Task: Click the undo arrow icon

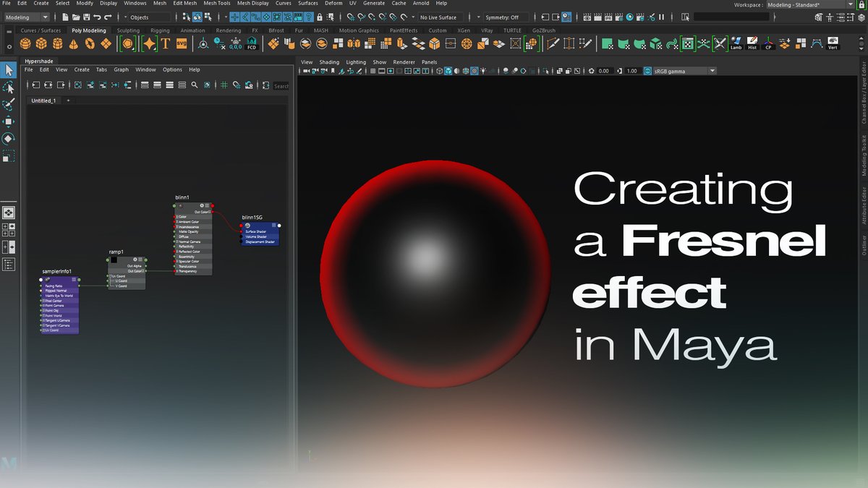Action: 98,17
